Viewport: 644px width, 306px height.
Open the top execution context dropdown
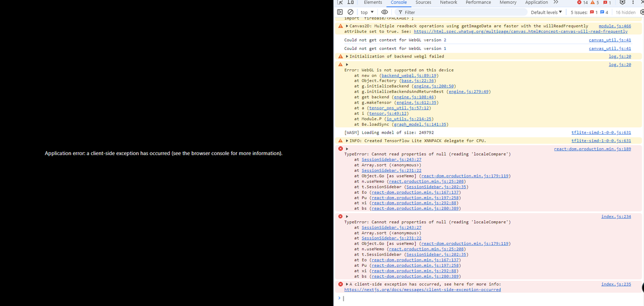(x=367, y=12)
